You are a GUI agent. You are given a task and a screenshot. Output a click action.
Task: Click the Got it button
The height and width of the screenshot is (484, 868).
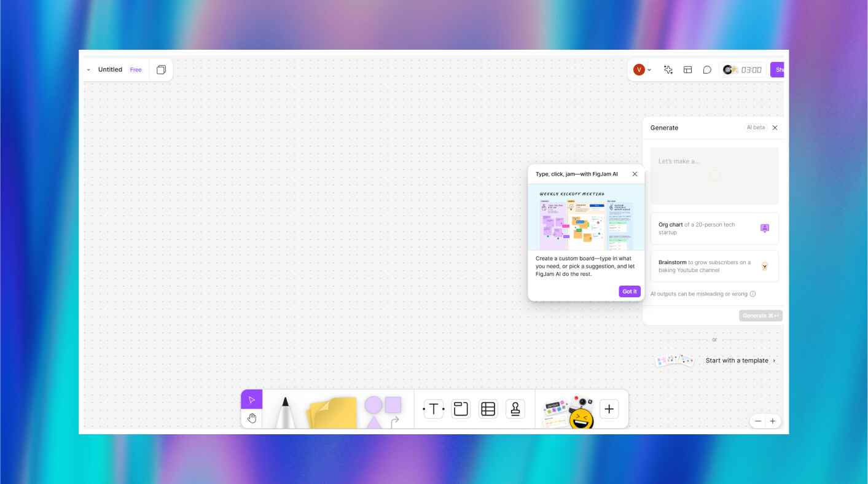click(630, 291)
